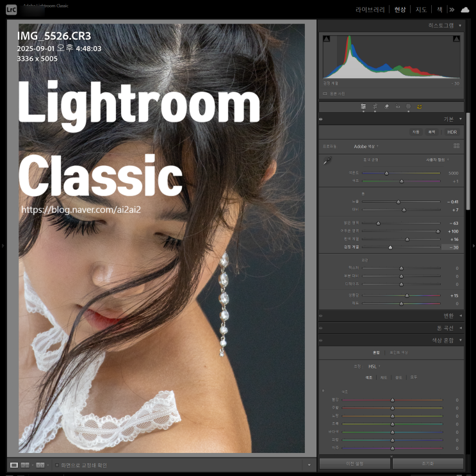Viewport: 476px width, 476px height.
Task: Click the Black & White (흑백) button
Action: 431,132
